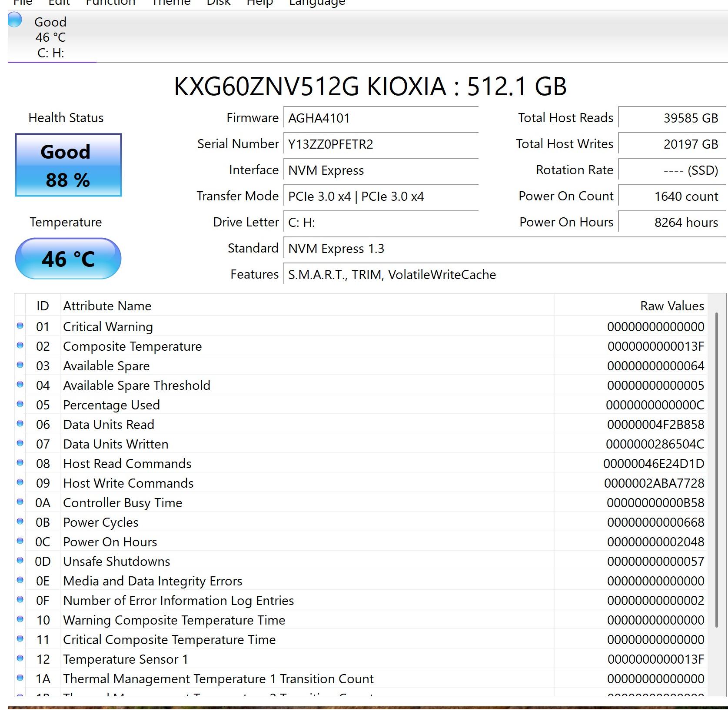Click the status dot beside Temperature Sensor 1
Viewport: 728px width, 728px height.
pyautogui.click(x=20, y=658)
